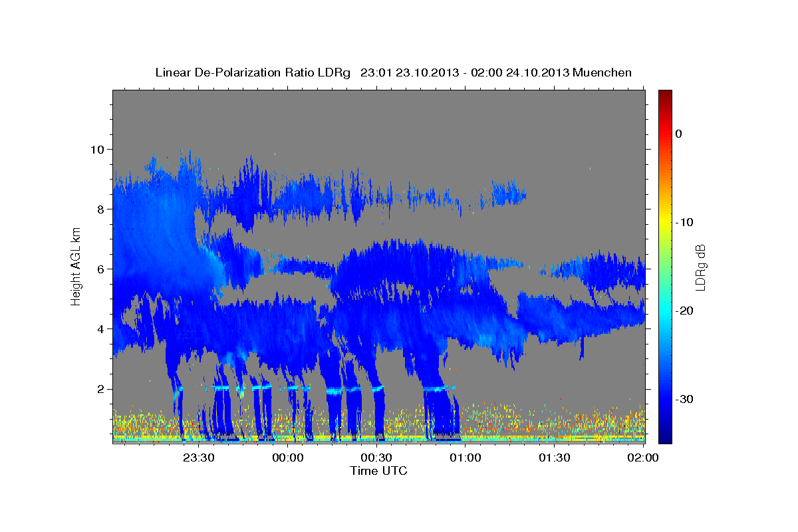This screenshot has height=532, width=798.
Task: Click the 'Time UTC' axis label
Action: (x=378, y=471)
